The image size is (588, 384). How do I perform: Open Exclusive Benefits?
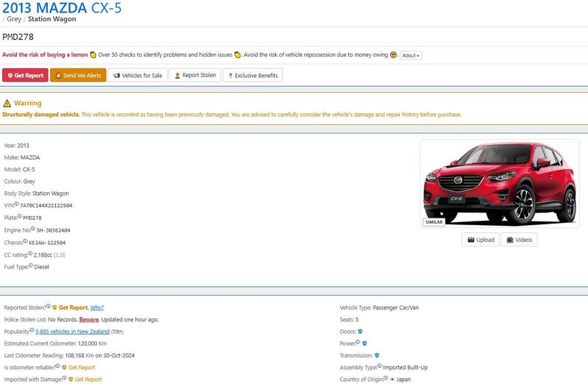tap(252, 75)
